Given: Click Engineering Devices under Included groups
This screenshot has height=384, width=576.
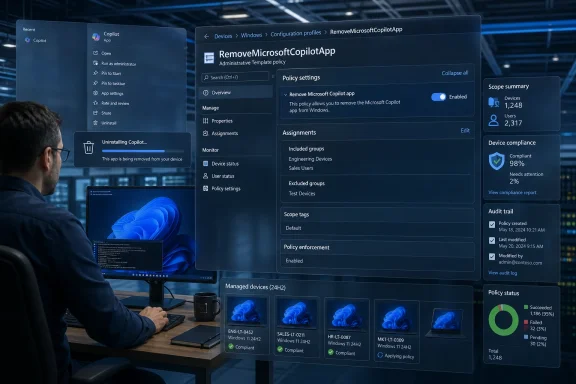Looking at the screenshot, I should [x=310, y=159].
